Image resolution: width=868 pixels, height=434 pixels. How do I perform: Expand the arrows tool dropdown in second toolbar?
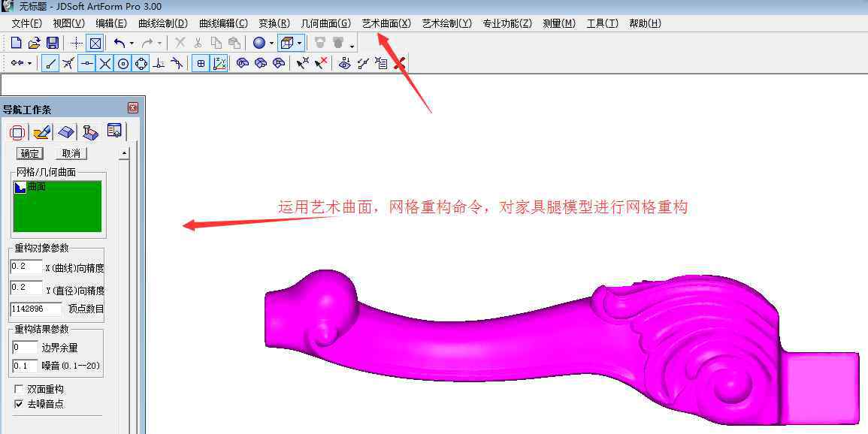30,64
